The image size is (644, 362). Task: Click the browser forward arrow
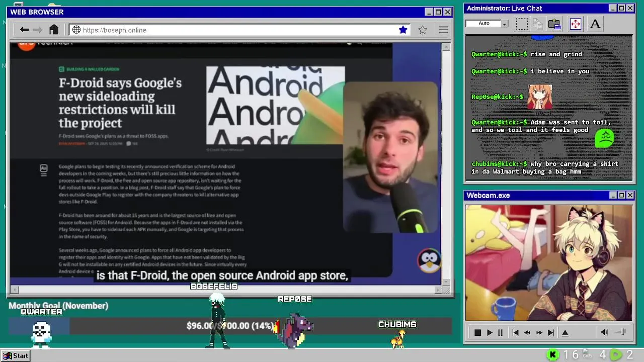[37, 30]
